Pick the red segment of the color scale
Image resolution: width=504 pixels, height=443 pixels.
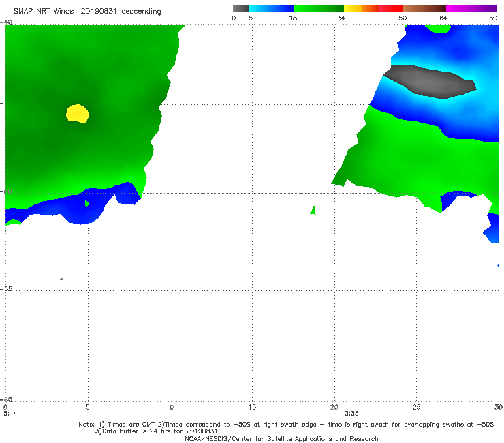391,8
